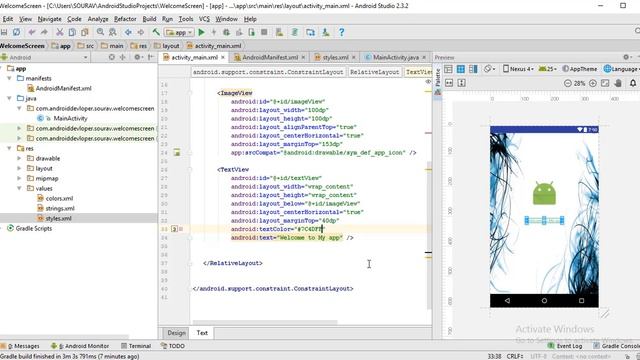The height and width of the screenshot is (360, 640).
Task: Select colors.xml in project tree
Action: 55,198
